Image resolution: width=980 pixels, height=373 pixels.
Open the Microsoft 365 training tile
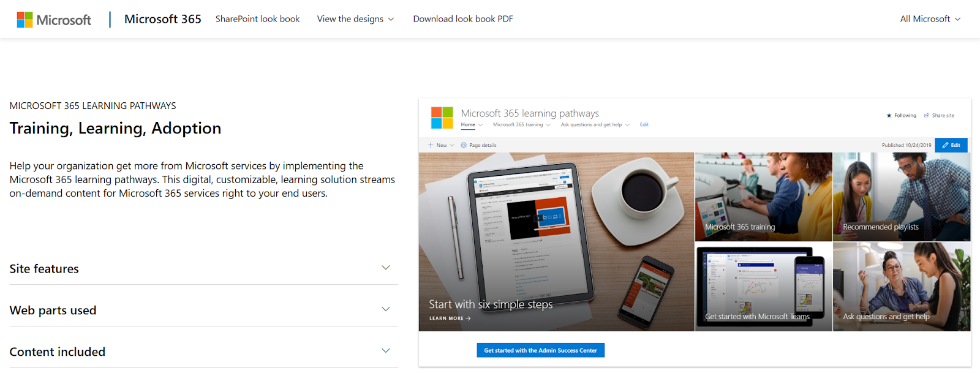[x=763, y=197]
